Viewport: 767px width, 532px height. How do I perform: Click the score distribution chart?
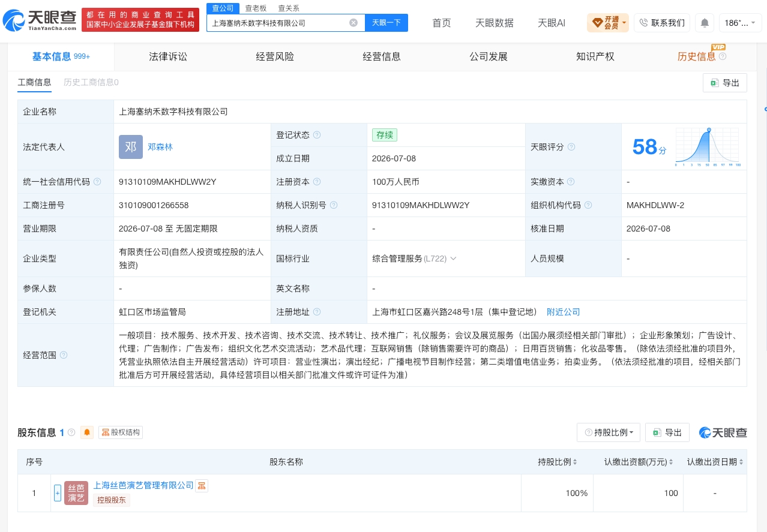[708, 147]
